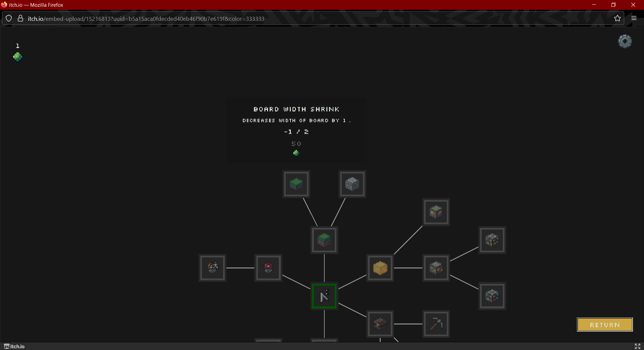Select the densely orange-speckled ore block node
Image resolution: width=644 pixels, height=350 pixels.
492,240
